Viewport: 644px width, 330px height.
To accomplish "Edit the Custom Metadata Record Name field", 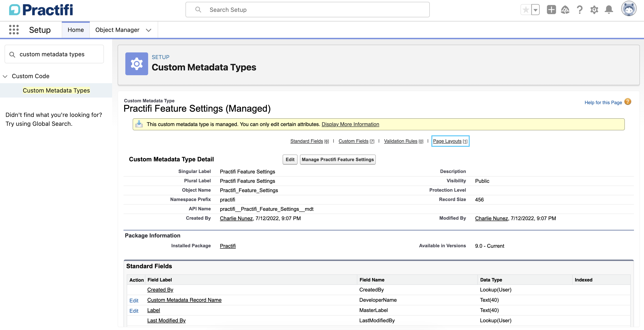I will pyautogui.click(x=134, y=301).
